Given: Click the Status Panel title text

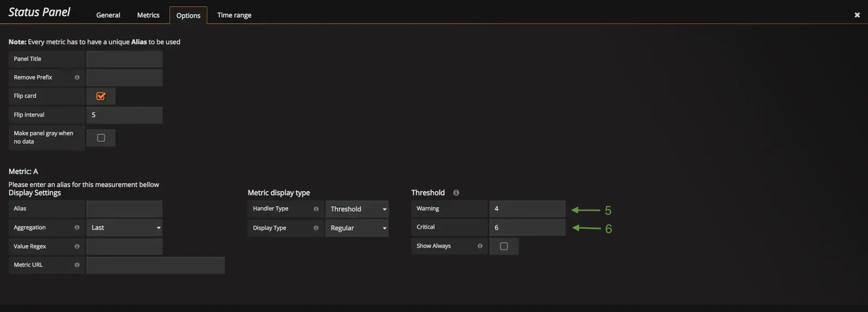Looking at the screenshot, I should 39,12.
